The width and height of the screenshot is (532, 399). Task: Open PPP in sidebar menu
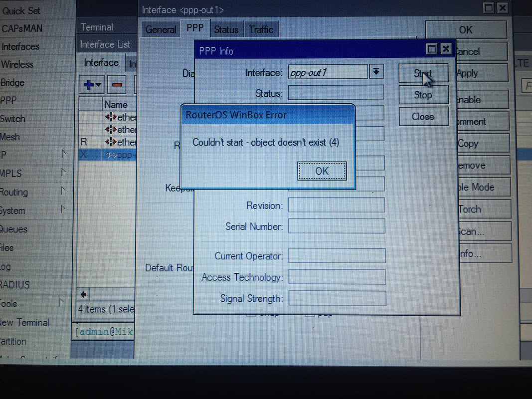[x=8, y=100]
